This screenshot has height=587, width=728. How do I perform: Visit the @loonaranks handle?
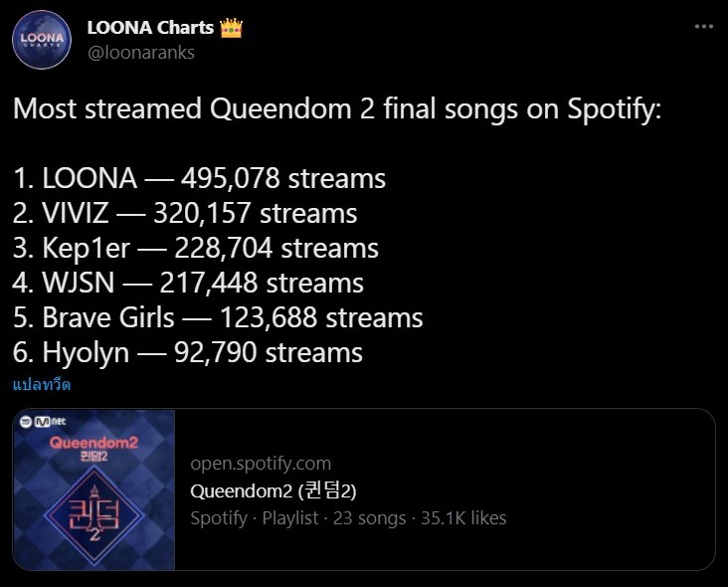(141, 53)
